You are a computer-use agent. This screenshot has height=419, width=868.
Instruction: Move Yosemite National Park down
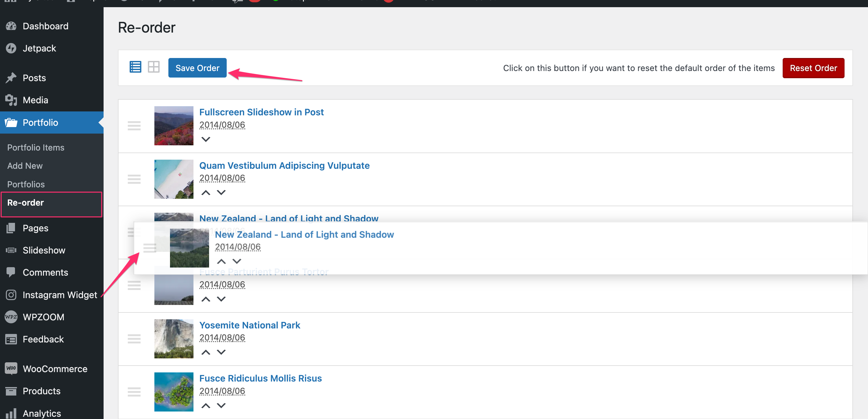221,352
